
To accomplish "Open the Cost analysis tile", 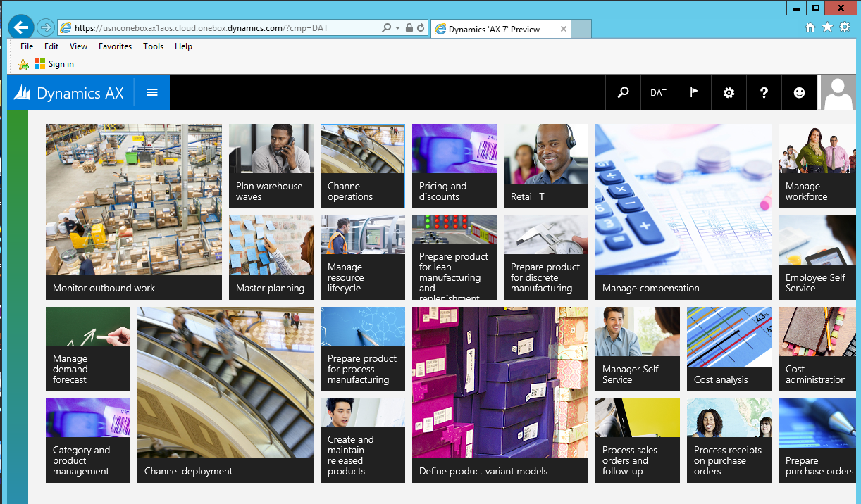I will [729, 349].
